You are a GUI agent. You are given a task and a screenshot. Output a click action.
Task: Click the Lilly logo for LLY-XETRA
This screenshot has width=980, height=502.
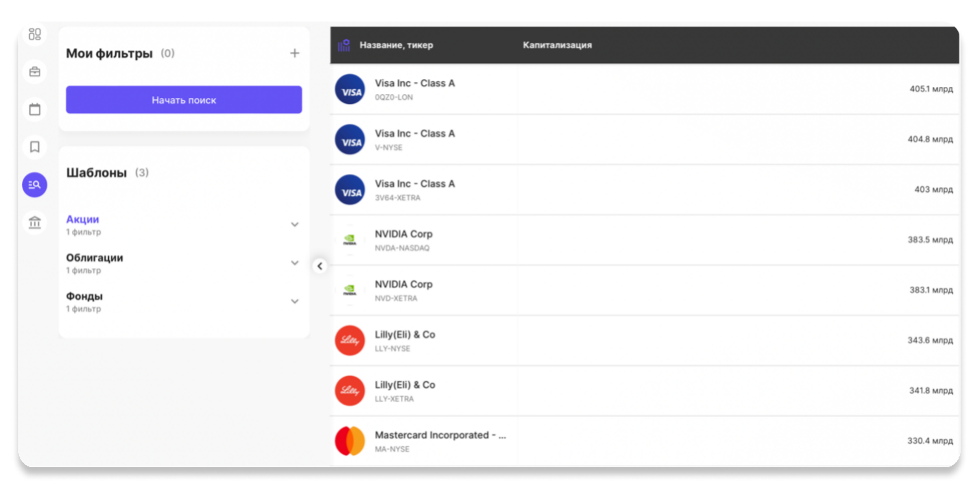point(350,391)
